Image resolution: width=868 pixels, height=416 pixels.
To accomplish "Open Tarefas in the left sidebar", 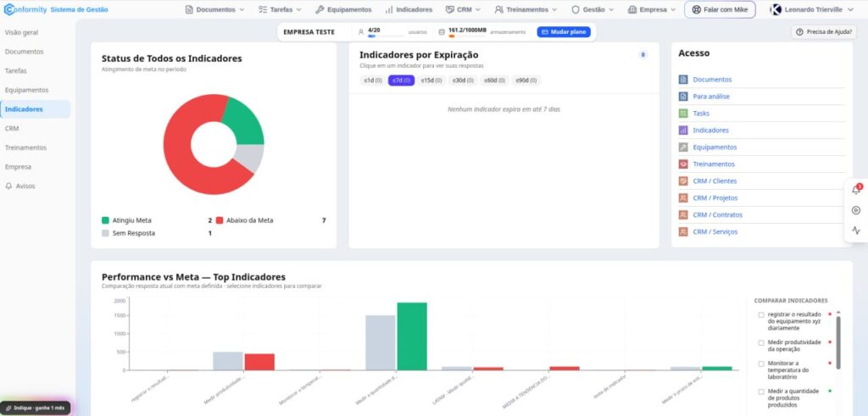I will [x=16, y=71].
